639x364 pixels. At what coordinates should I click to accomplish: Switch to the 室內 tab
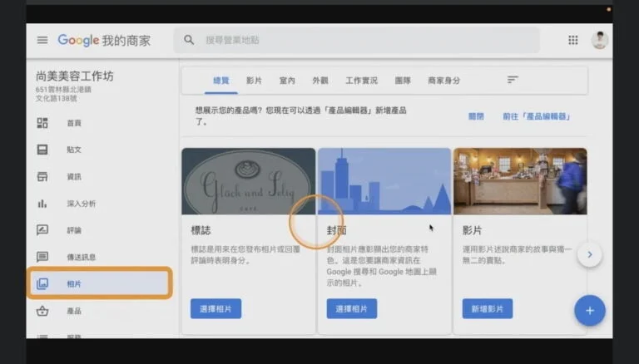pyautogui.click(x=287, y=81)
